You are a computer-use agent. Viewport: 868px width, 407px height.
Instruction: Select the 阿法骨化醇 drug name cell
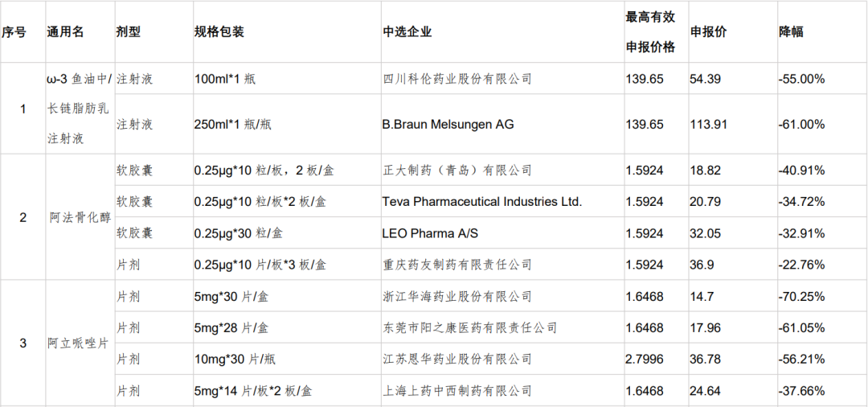pos(78,217)
